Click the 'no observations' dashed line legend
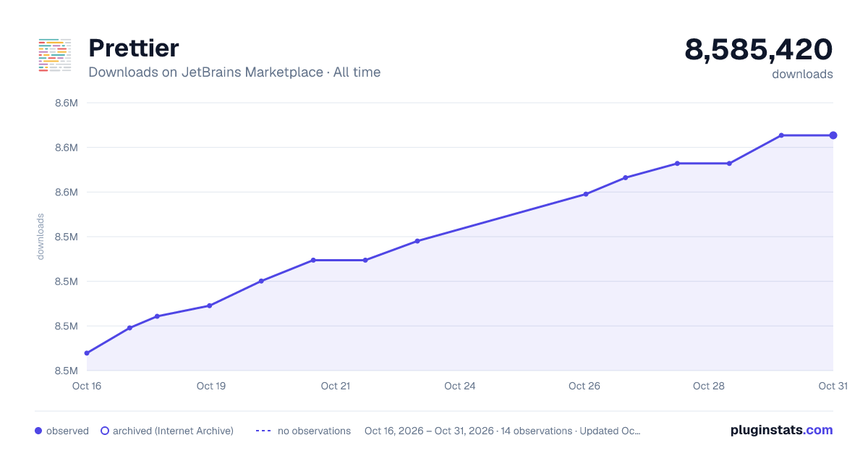 (263, 431)
